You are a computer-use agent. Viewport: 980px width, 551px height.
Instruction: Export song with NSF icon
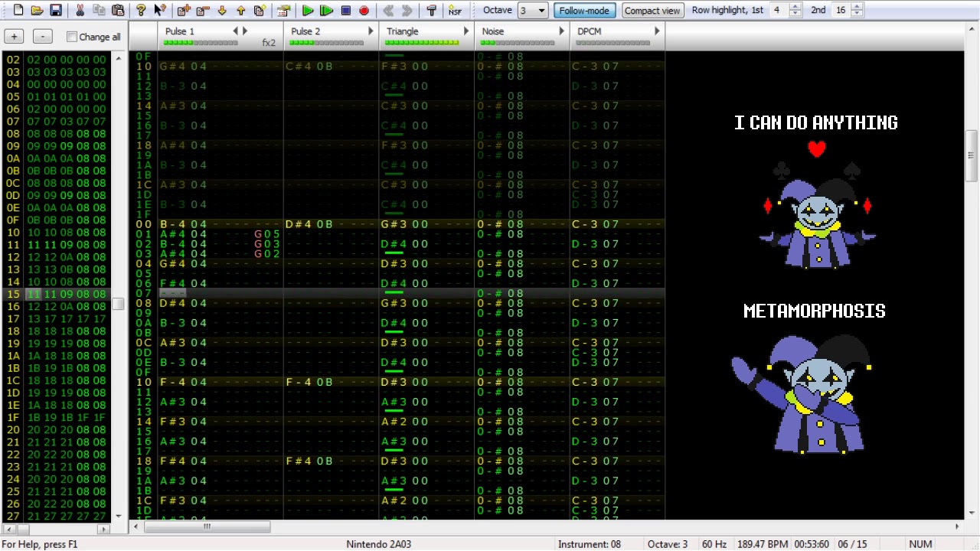[x=455, y=11]
